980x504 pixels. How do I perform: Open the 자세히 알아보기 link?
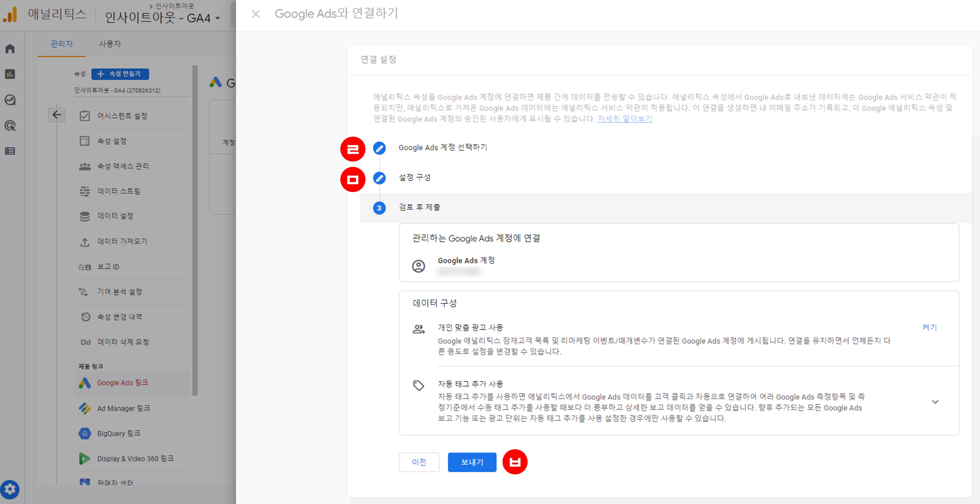click(625, 119)
